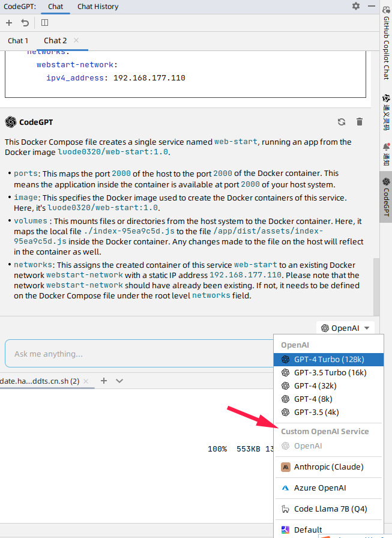The width and height of the screenshot is (392, 538).
Task: Click the plus icon to start a new chat
Action: coord(9,23)
